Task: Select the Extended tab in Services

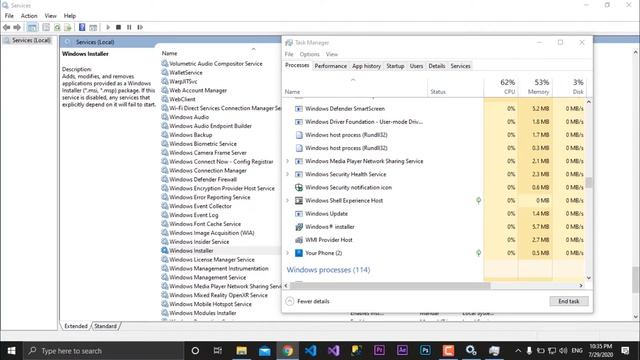Action: coord(76,326)
